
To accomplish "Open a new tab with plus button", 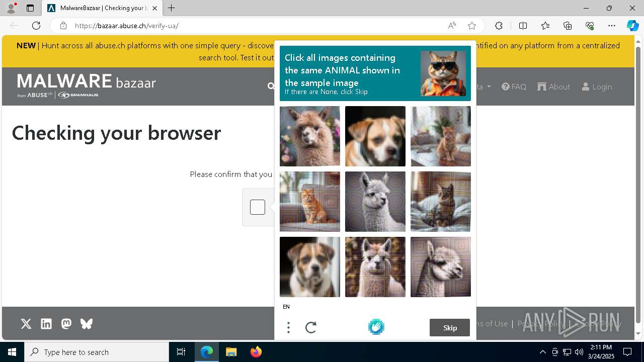I will point(172,8).
